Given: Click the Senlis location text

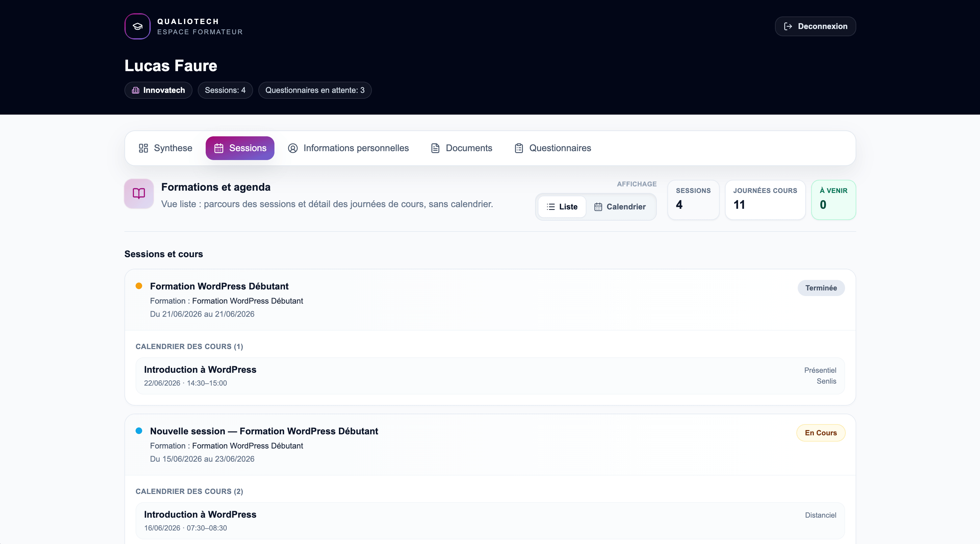Looking at the screenshot, I should [826, 381].
